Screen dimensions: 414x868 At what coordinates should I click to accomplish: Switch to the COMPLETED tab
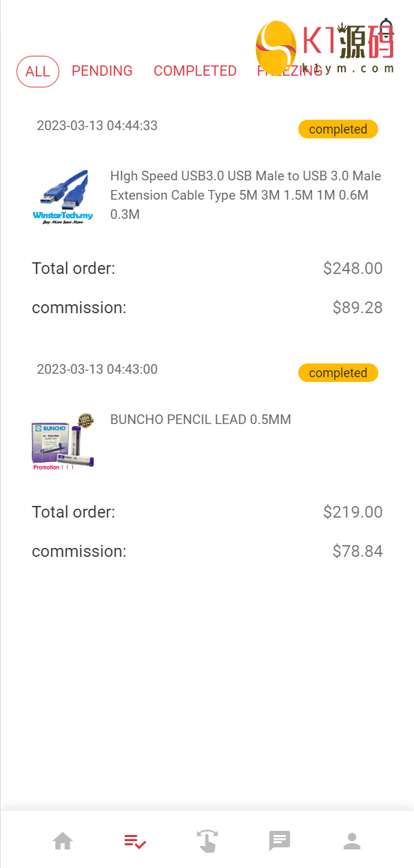[195, 71]
